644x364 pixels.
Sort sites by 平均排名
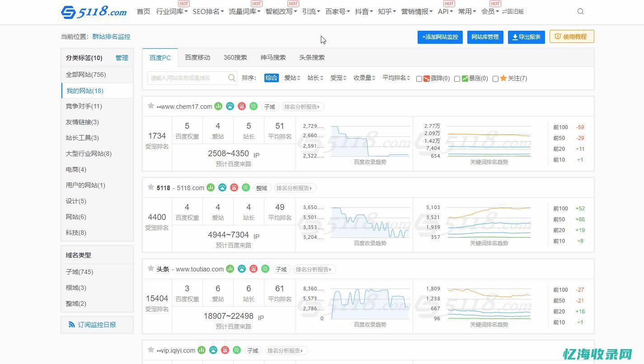(x=396, y=78)
